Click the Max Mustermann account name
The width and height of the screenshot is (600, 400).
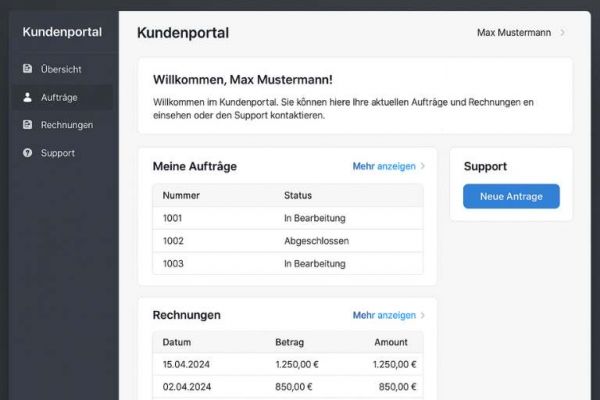513,33
